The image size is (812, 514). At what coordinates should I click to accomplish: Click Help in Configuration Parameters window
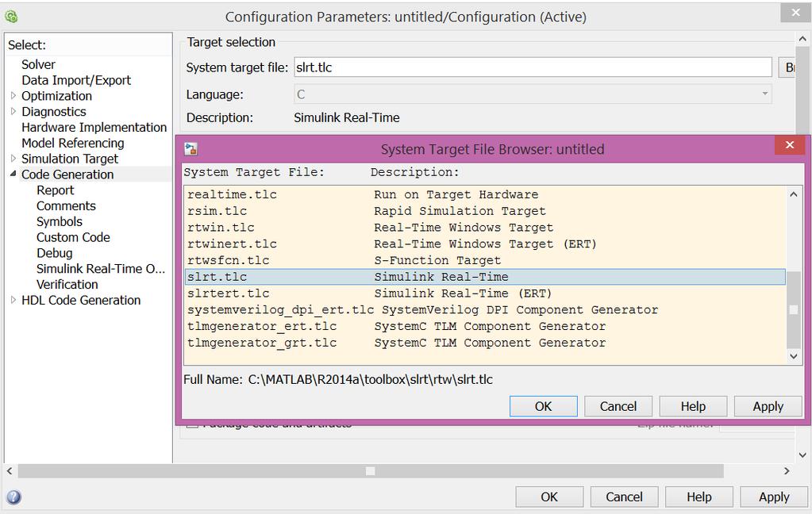point(699,497)
